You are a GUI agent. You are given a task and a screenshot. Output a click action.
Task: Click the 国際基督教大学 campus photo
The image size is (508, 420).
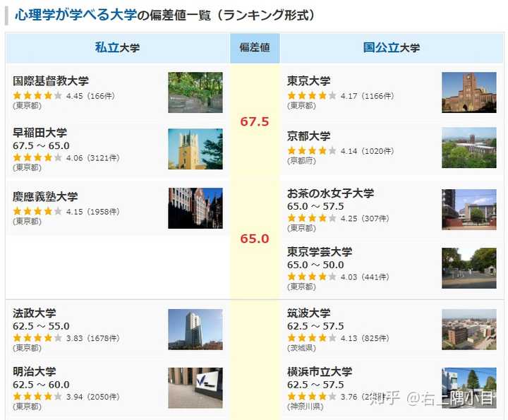(x=195, y=92)
